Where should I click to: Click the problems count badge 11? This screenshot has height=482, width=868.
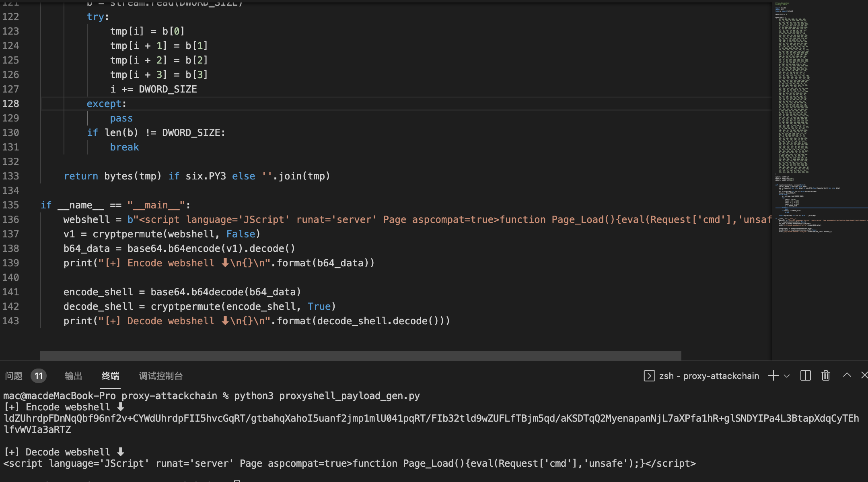39,376
